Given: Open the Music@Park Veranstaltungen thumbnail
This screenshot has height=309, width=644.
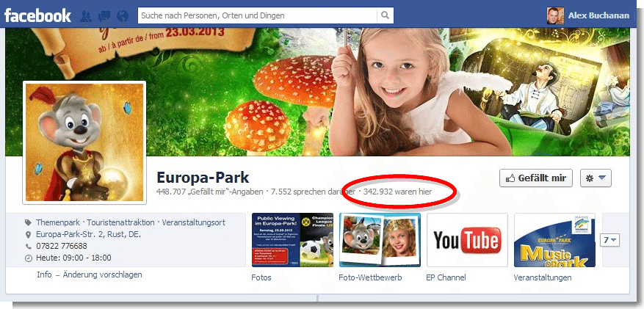Looking at the screenshot, I should (x=555, y=240).
